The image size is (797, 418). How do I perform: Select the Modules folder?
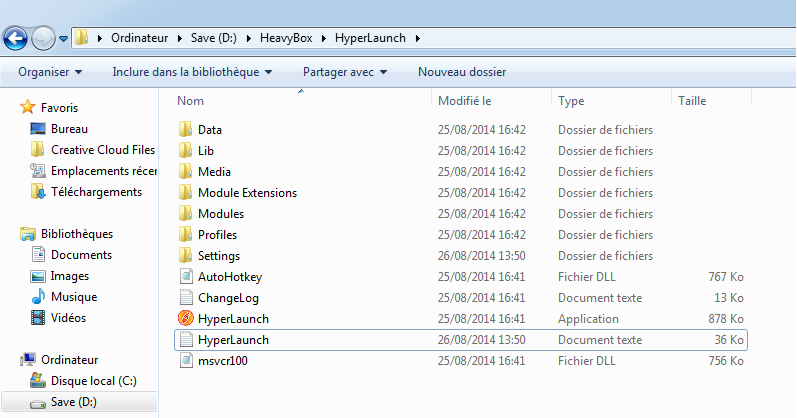pyautogui.click(x=221, y=214)
